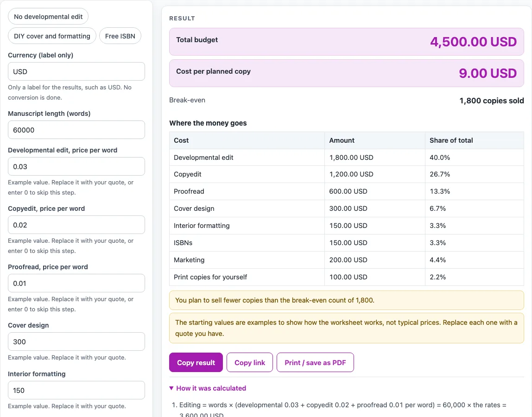
Task: Click the 2.2% share cell
Action: [x=437, y=277]
